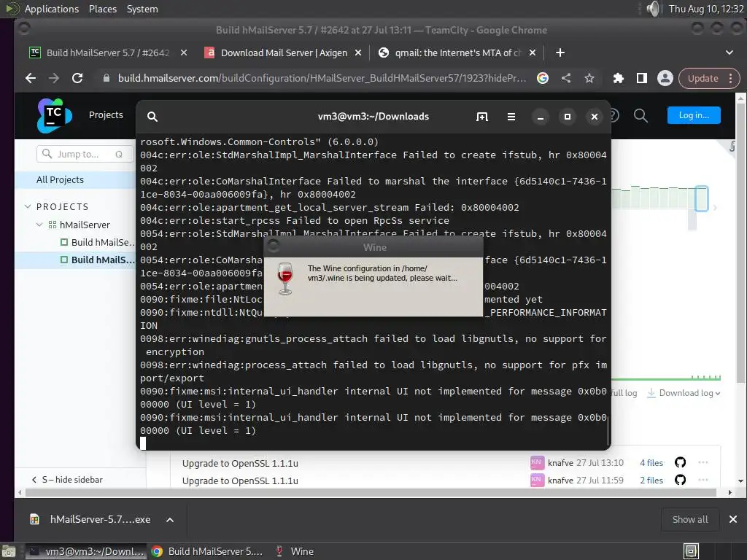Viewport: 747px width, 560px height.
Task: Click the terminal search icon
Action: [152, 117]
